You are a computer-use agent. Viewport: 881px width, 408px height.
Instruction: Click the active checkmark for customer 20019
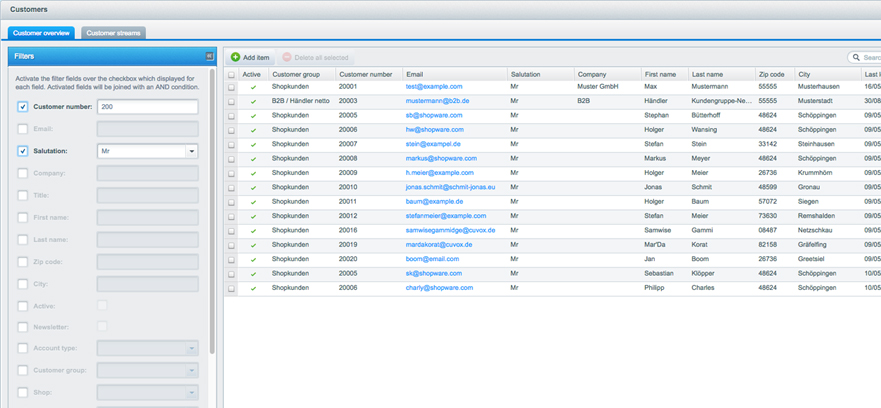(253, 244)
